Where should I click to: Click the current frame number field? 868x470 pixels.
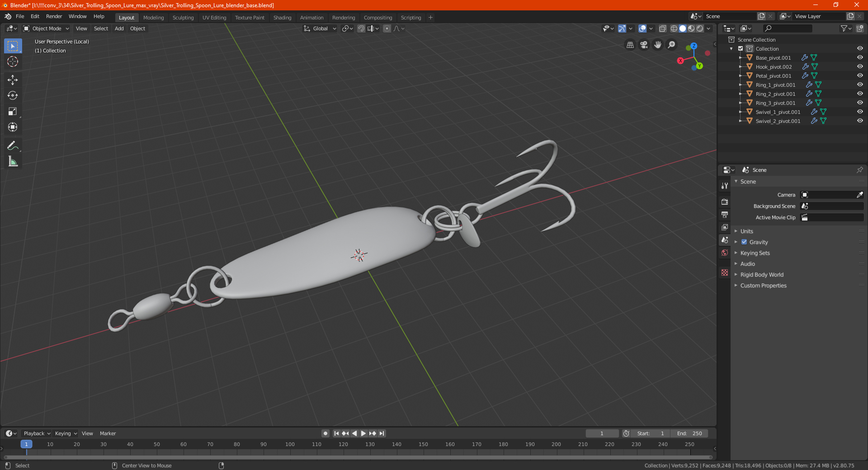[602, 433]
